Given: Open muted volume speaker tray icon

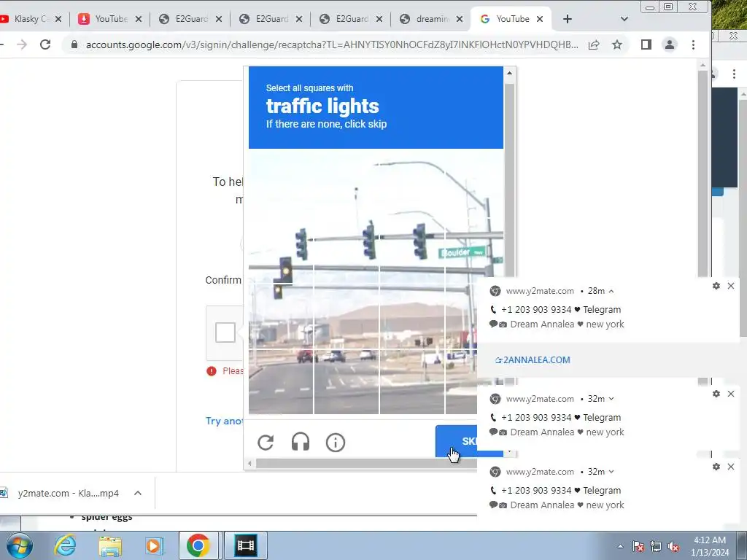Looking at the screenshot, I should 673,546.
